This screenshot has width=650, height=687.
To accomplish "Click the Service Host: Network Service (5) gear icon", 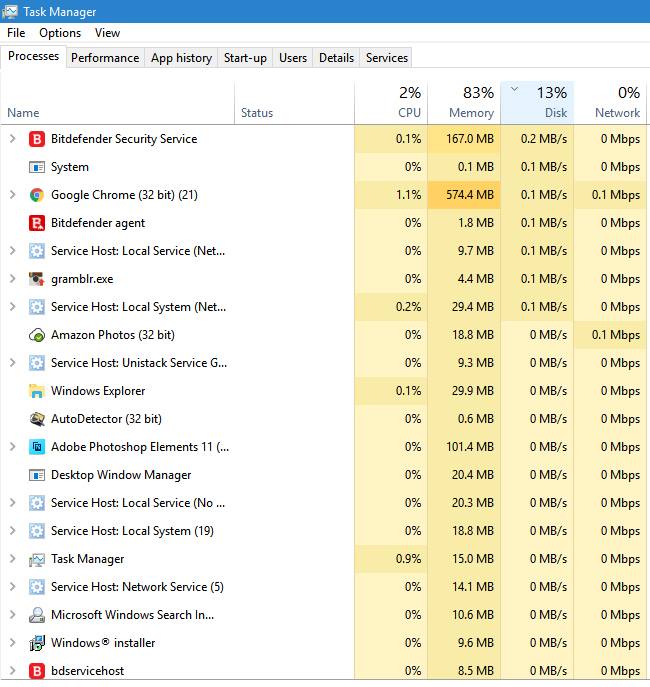I will [x=37, y=587].
